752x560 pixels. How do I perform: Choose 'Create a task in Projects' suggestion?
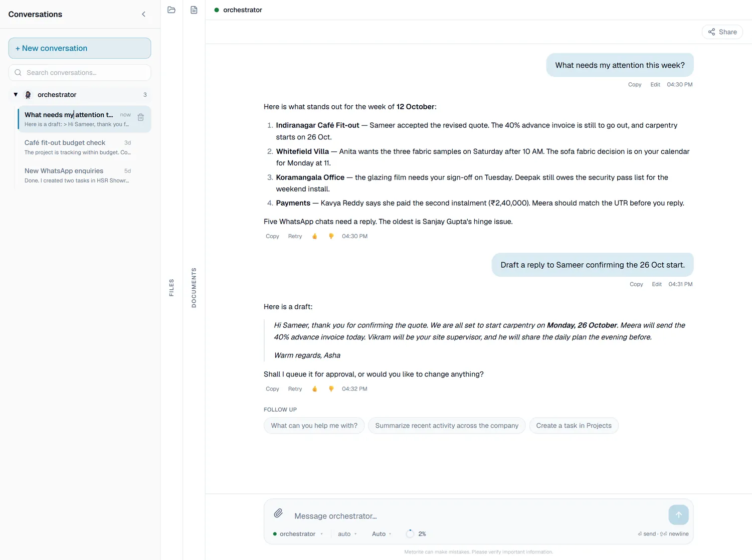point(574,426)
